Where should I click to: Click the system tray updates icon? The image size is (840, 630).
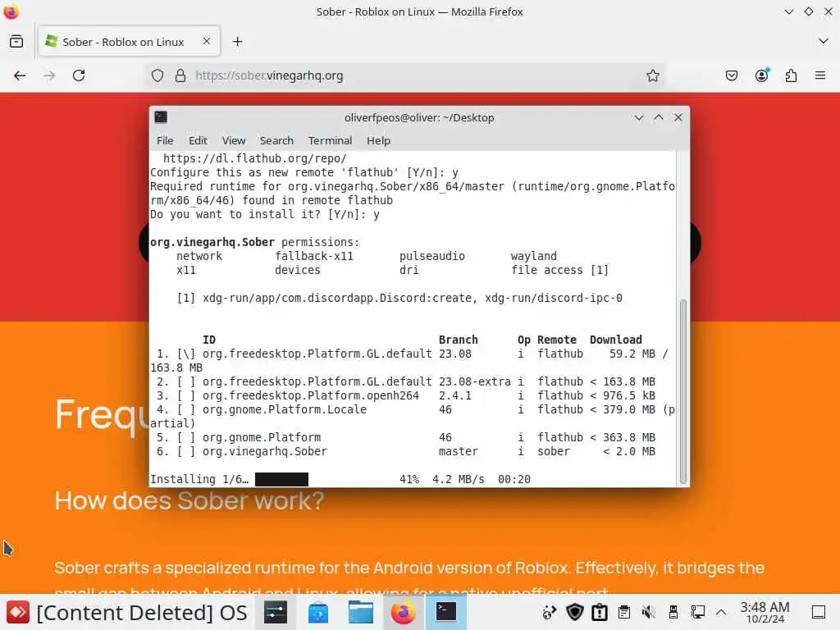pyautogui.click(x=549, y=612)
